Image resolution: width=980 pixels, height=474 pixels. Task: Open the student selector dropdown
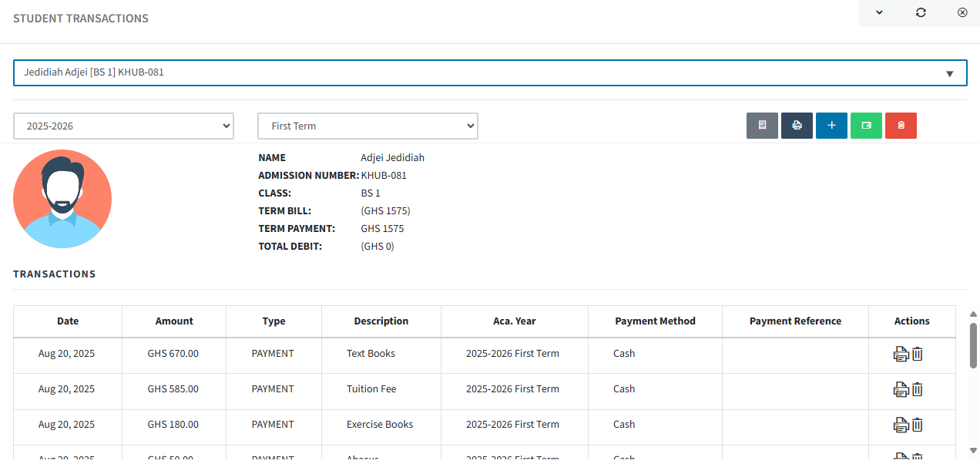click(x=490, y=73)
